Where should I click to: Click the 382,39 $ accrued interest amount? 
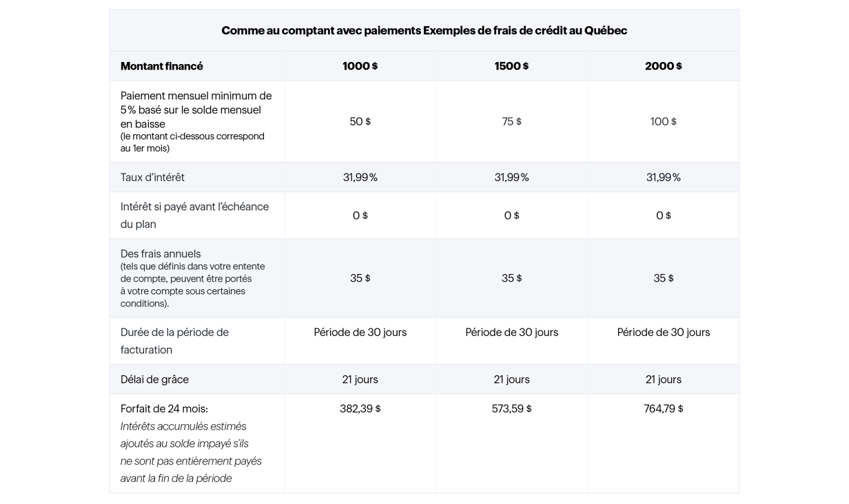point(360,409)
